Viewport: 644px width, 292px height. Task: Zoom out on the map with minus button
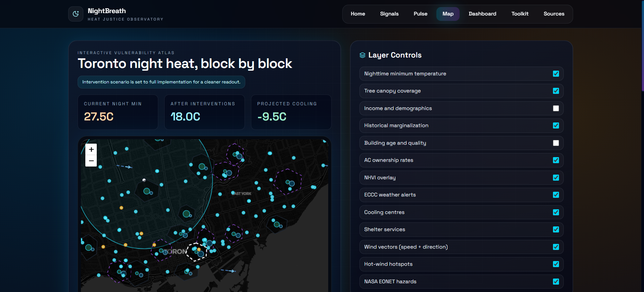coord(91,161)
